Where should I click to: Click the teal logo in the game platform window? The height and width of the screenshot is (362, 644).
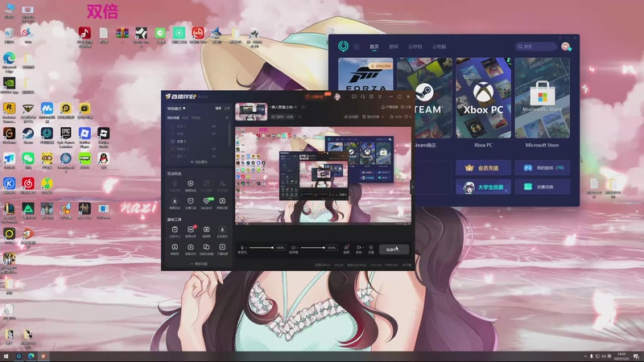pos(343,46)
